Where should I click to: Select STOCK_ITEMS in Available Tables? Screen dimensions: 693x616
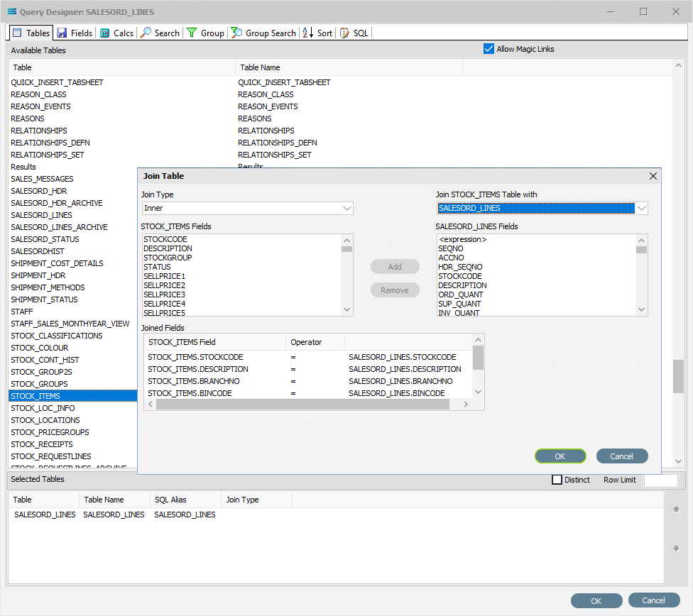(x=73, y=396)
